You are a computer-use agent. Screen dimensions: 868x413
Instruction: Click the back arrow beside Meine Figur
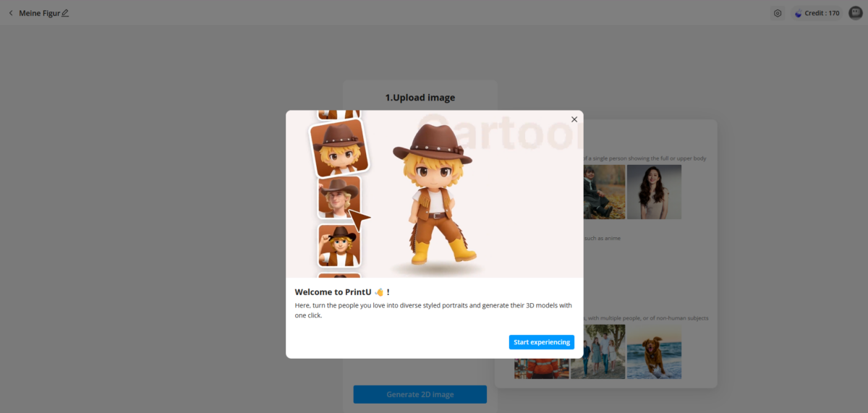(x=11, y=13)
